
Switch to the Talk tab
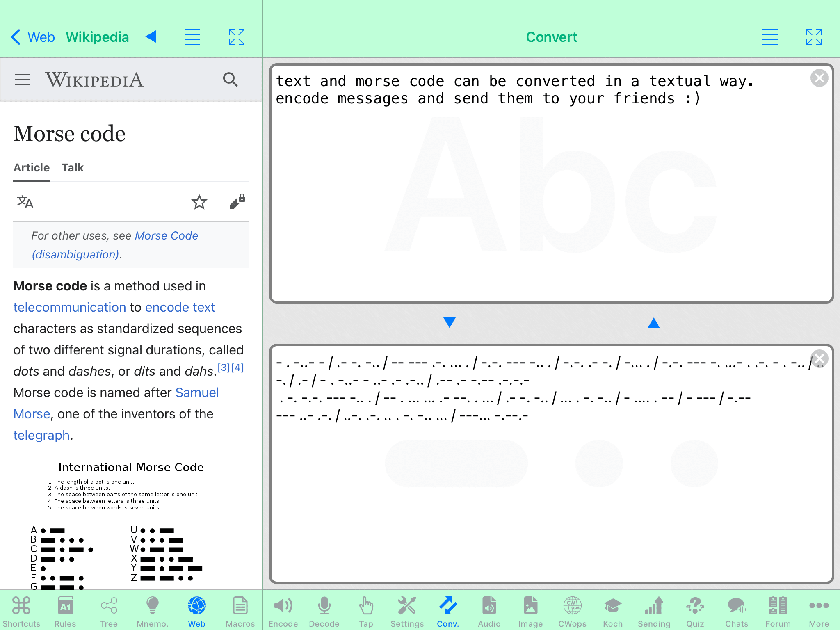click(x=73, y=168)
